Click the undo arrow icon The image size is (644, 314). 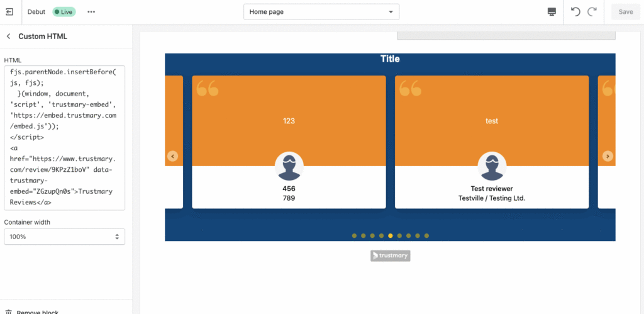click(576, 12)
